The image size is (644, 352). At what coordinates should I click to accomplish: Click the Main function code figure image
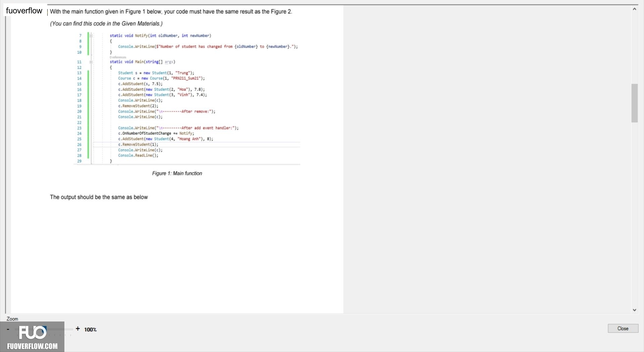coord(187,98)
